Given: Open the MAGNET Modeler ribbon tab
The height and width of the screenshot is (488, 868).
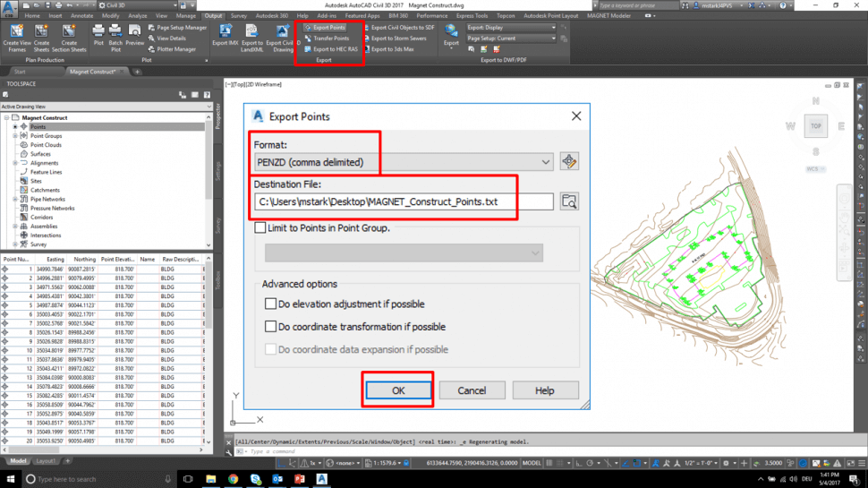Looking at the screenshot, I should click(608, 16).
